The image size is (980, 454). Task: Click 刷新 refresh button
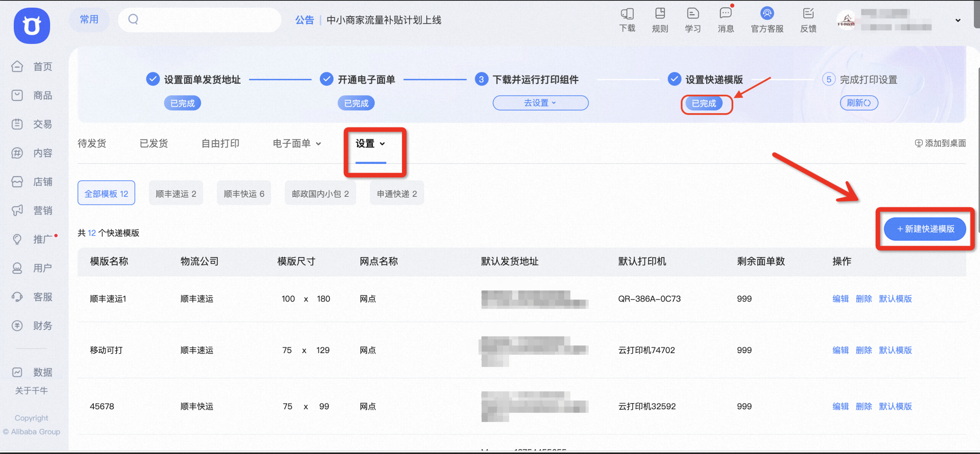(x=859, y=103)
